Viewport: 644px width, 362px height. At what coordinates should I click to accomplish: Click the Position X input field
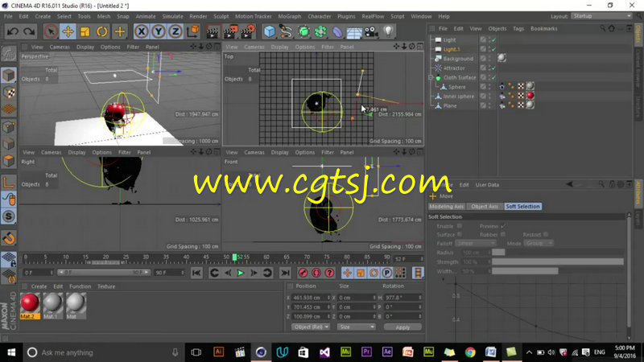click(x=311, y=298)
